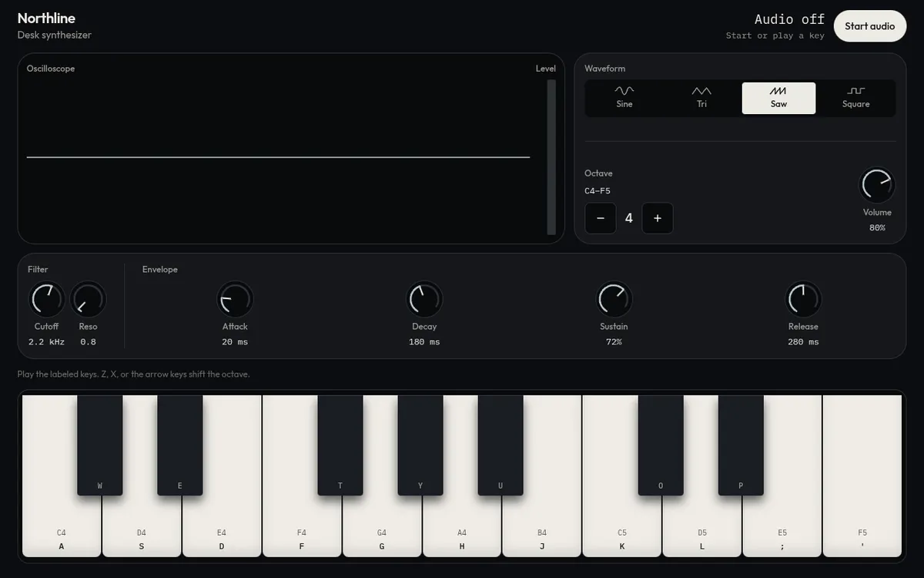The height and width of the screenshot is (578, 924).
Task: Increase octave with the plus button
Action: point(658,218)
